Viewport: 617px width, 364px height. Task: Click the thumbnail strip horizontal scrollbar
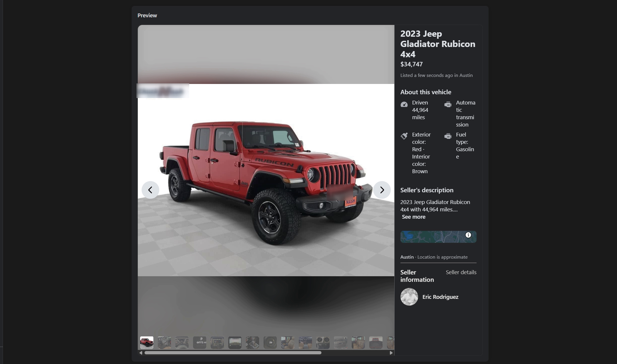point(233,353)
